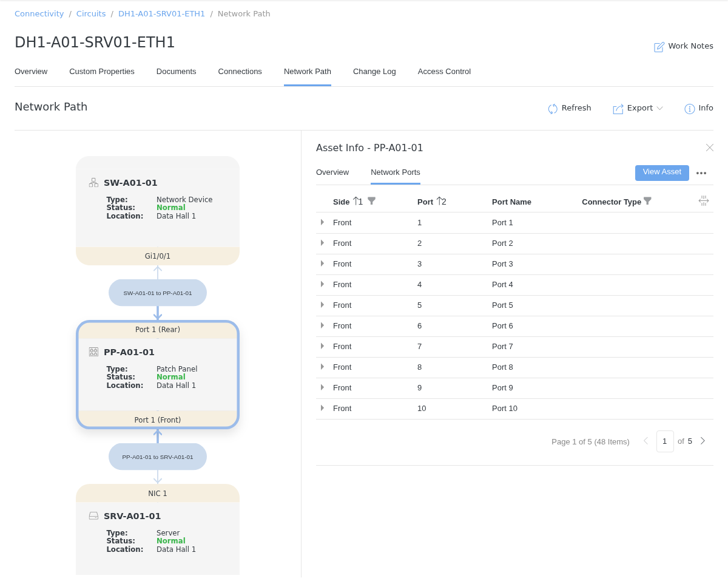Open the Connections tab

coord(240,72)
